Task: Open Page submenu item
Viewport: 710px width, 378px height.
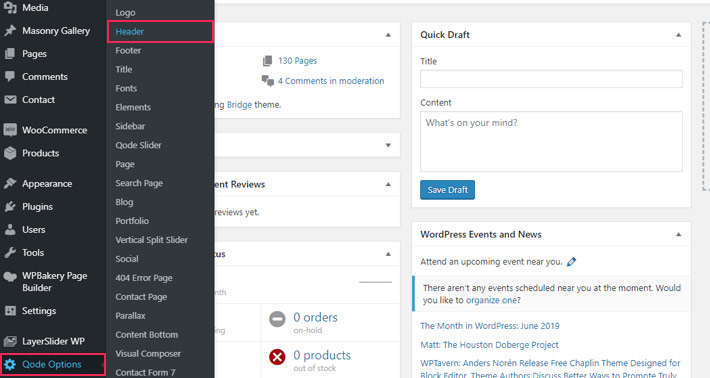Action: click(x=125, y=164)
